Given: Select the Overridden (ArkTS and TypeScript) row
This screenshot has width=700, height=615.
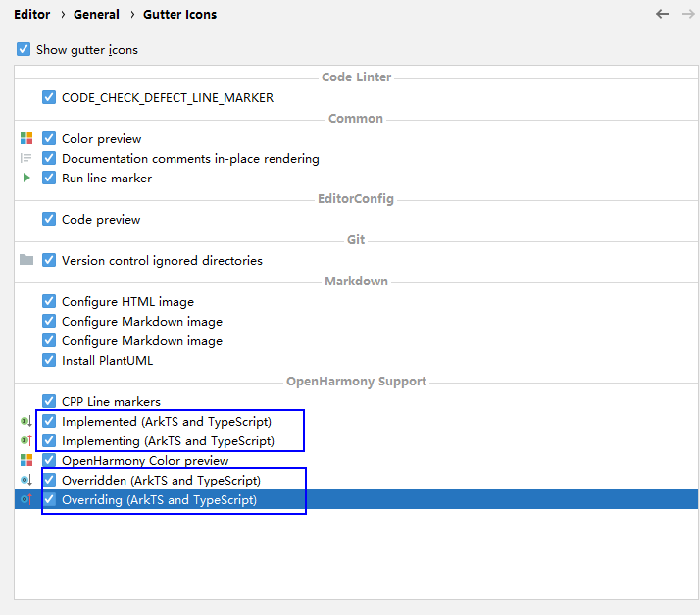Looking at the screenshot, I should coord(161,480).
